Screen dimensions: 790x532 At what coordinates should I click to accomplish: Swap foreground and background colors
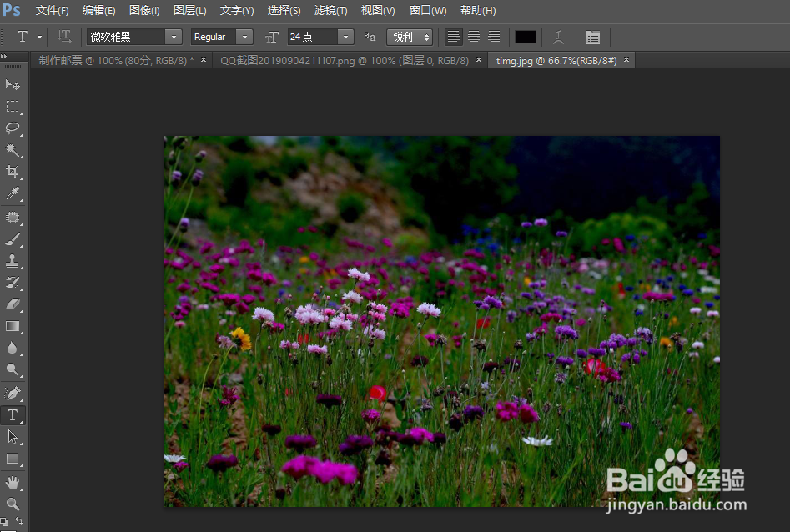pyautogui.click(x=19, y=520)
